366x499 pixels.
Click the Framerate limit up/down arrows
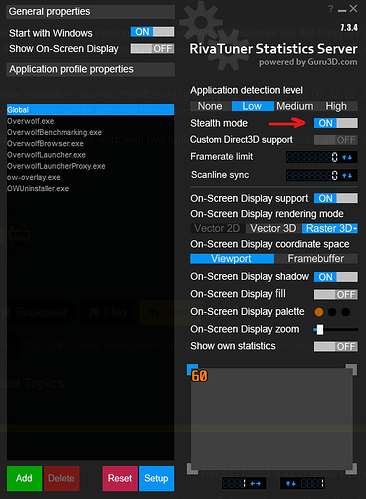347,157
